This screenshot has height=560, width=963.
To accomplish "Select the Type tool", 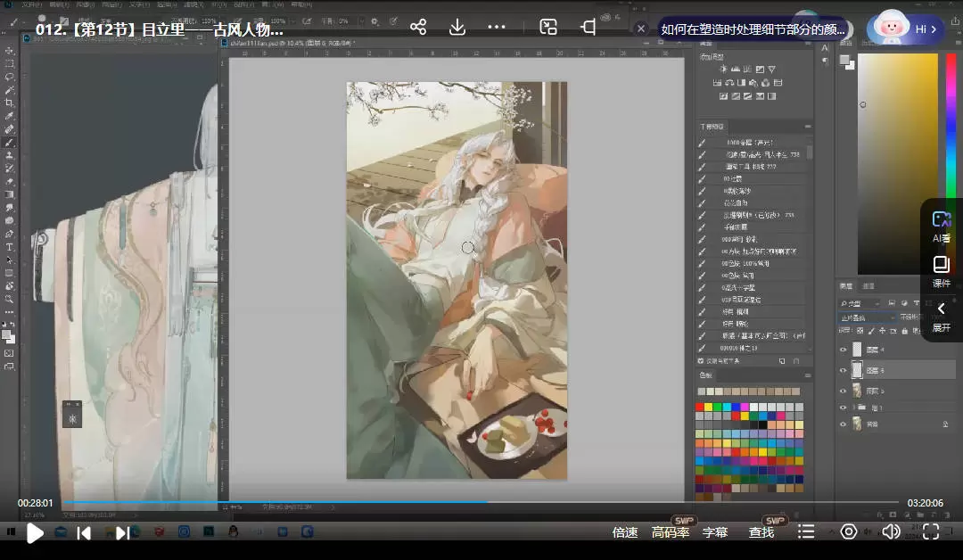I will (x=9, y=248).
